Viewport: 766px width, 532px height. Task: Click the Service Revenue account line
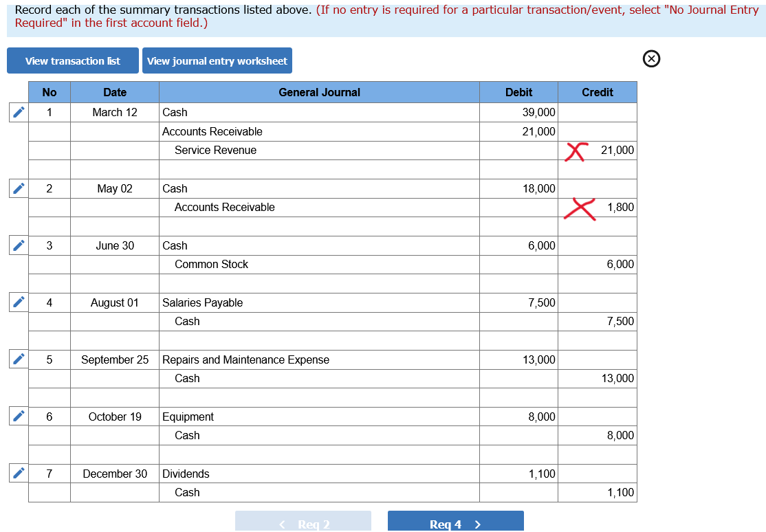tap(319, 151)
